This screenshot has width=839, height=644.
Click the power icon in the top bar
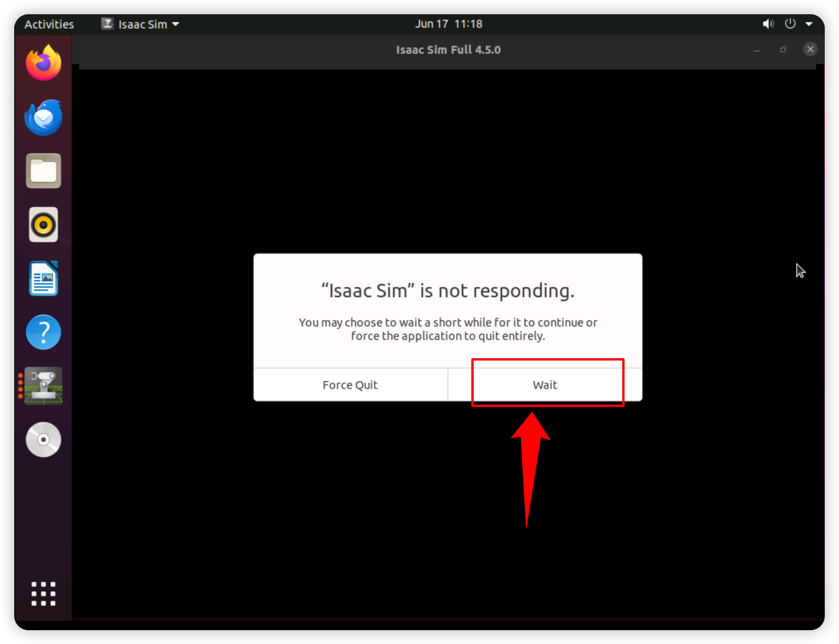790,24
